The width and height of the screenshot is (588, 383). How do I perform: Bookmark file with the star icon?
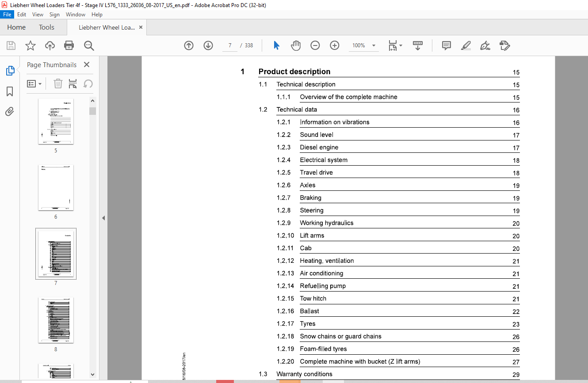30,46
